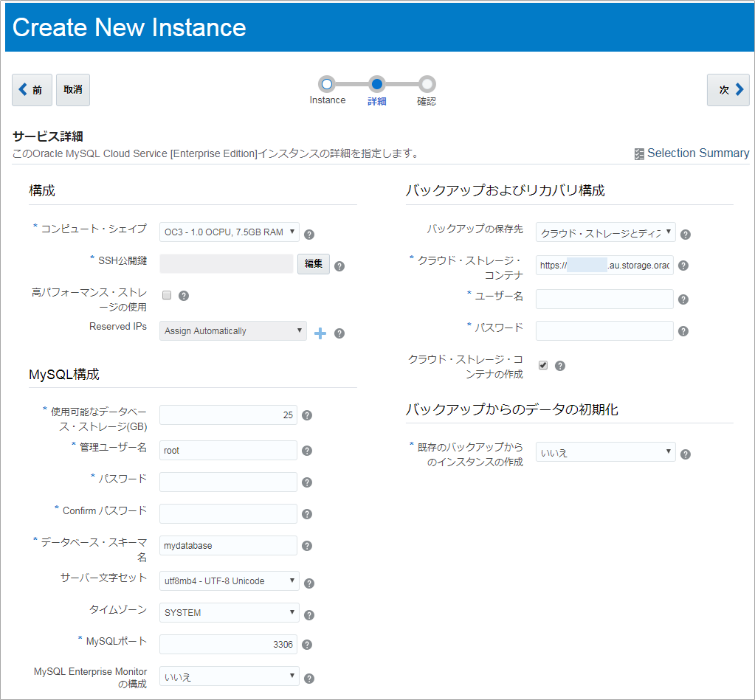Click help icon for MySQLポート field
The width and height of the screenshot is (755, 700).
point(307,645)
